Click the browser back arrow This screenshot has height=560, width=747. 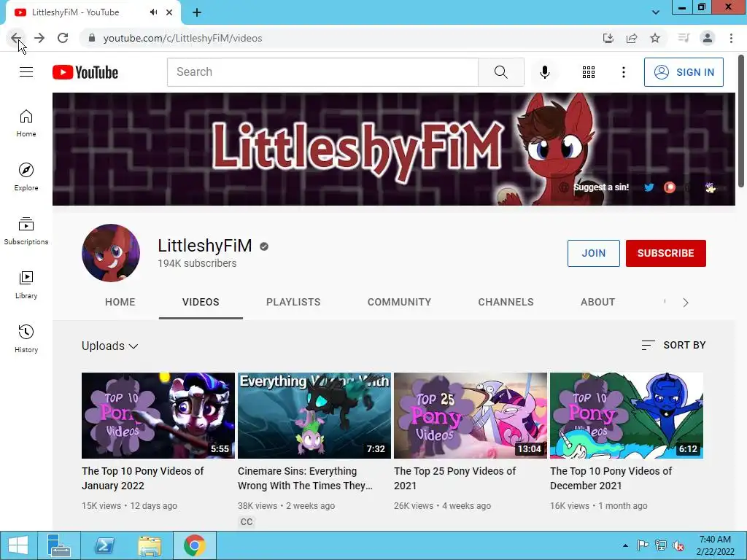point(16,38)
